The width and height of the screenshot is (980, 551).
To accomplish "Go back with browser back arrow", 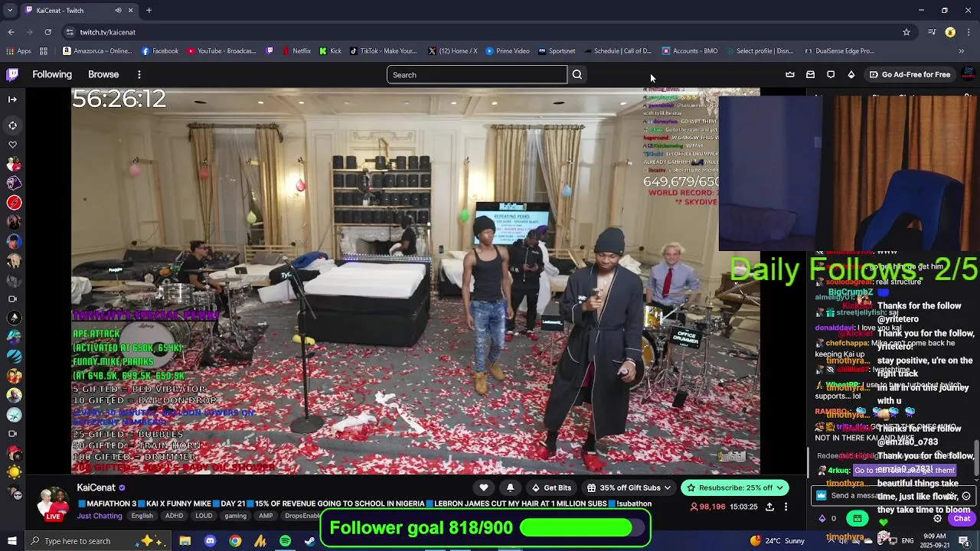I will (11, 32).
